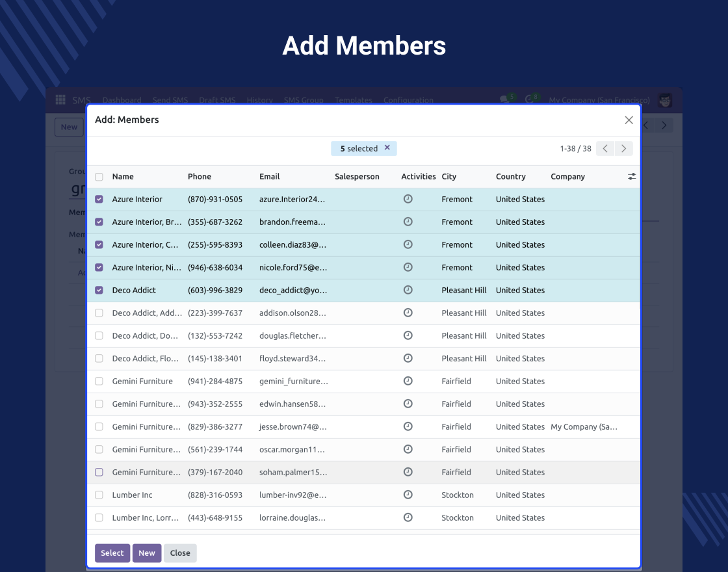Click activity clock icon for Deco Addict row
The image size is (728, 572).
coord(408,290)
